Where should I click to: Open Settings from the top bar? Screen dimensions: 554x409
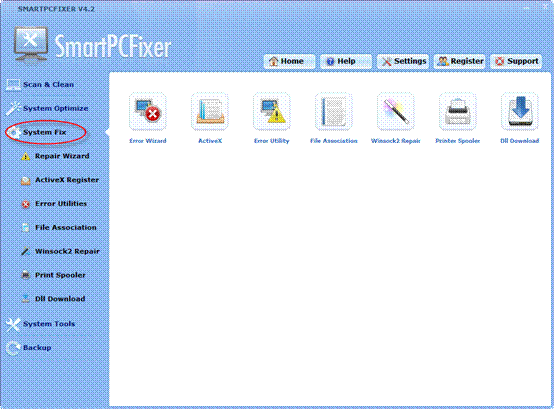click(x=403, y=61)
